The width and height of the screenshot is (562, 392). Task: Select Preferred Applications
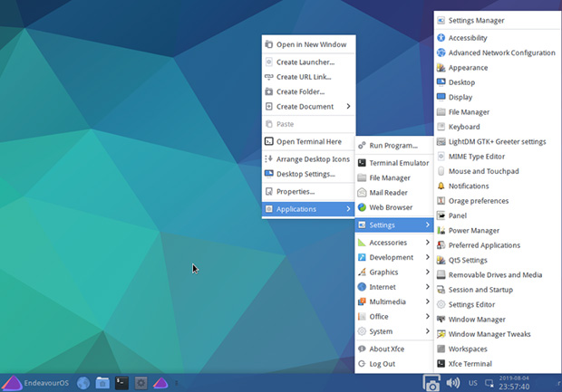498,245
